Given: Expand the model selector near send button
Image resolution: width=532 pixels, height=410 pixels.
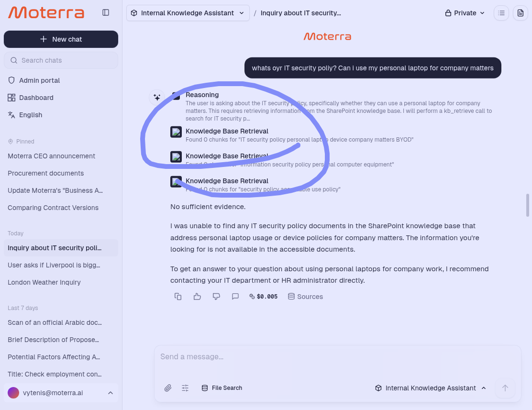Looking at the screenshot, I should coord(431,388).
